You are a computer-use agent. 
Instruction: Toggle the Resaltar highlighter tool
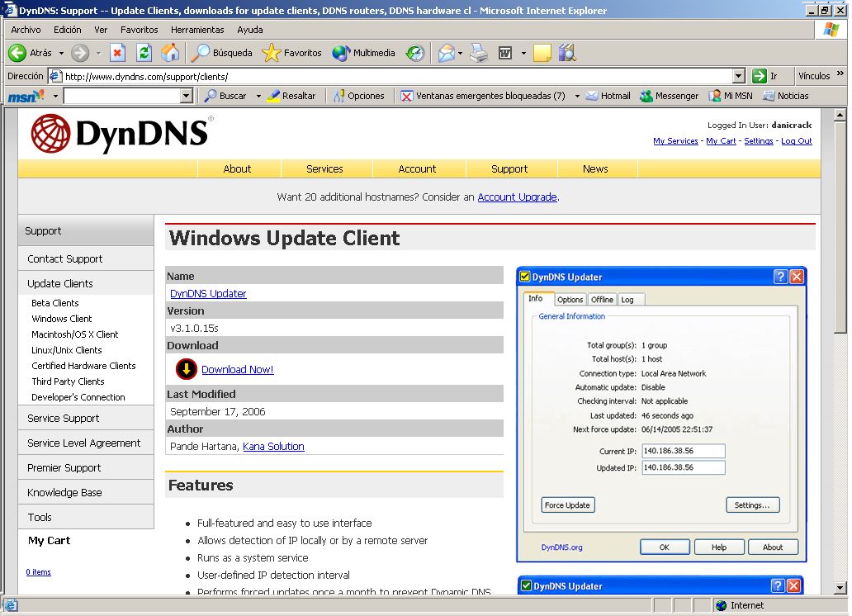click(x=291, y=97)
